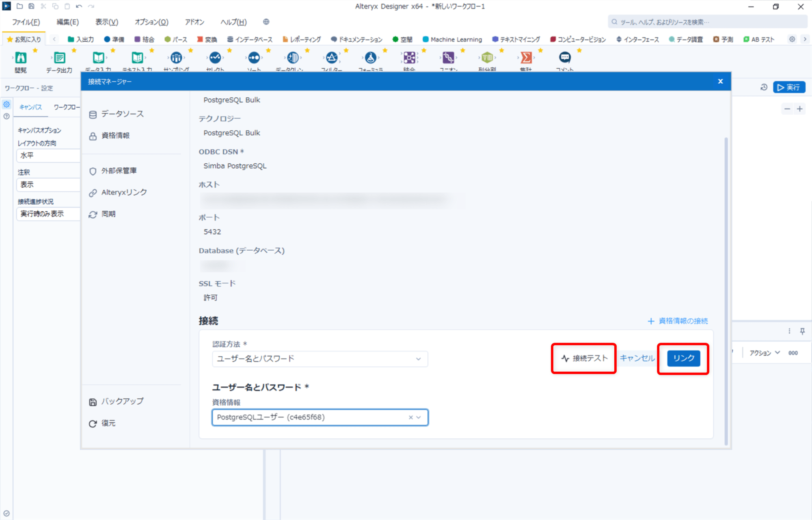Click the globe language icon in menu bar
The image size is (812, 520).
pyautogui.click(x=266, y=22)
